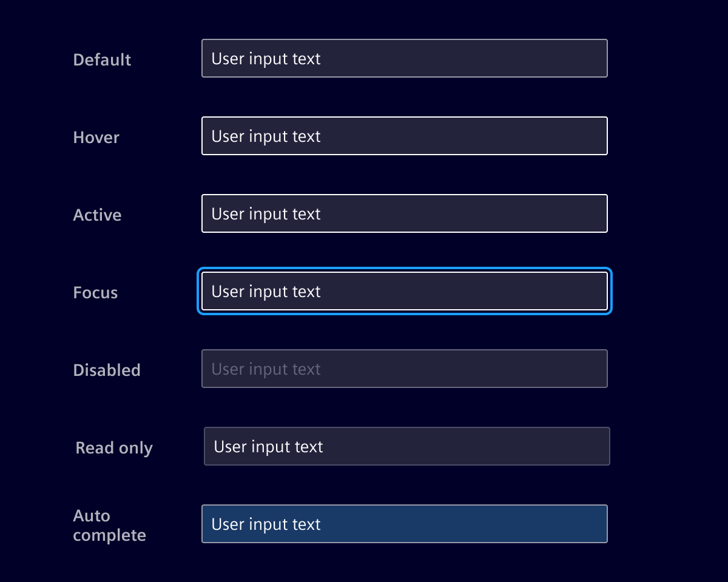Click the Disabled state input field

tap(405, 369)
